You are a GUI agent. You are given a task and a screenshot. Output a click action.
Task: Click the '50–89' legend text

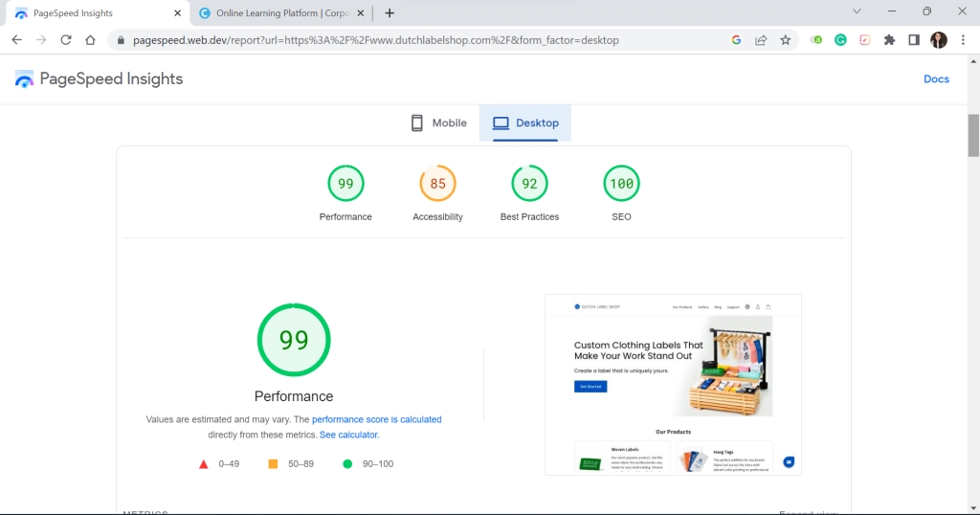click(x=301, y=463)
